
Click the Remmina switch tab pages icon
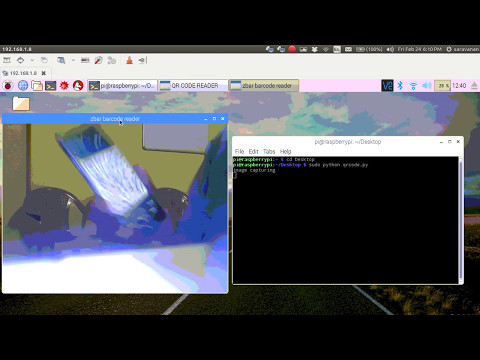tap(44, 60)
